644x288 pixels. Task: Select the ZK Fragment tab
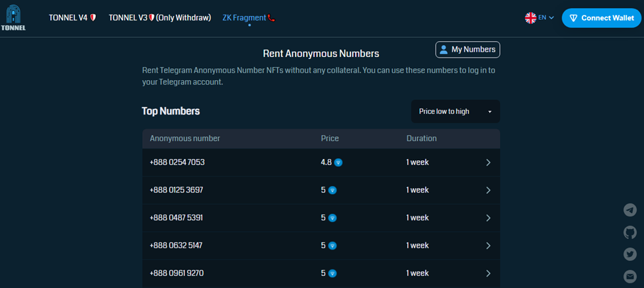(249, 18)
